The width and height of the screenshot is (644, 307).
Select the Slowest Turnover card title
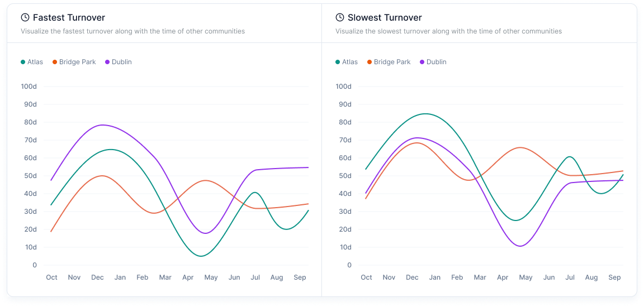point(385,18)
